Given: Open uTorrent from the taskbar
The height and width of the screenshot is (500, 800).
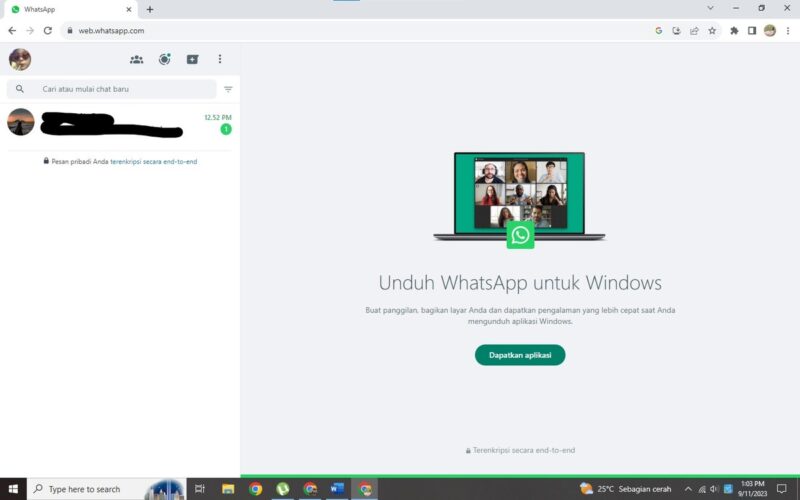Looking at the screenshot, I should click(283, 489).
